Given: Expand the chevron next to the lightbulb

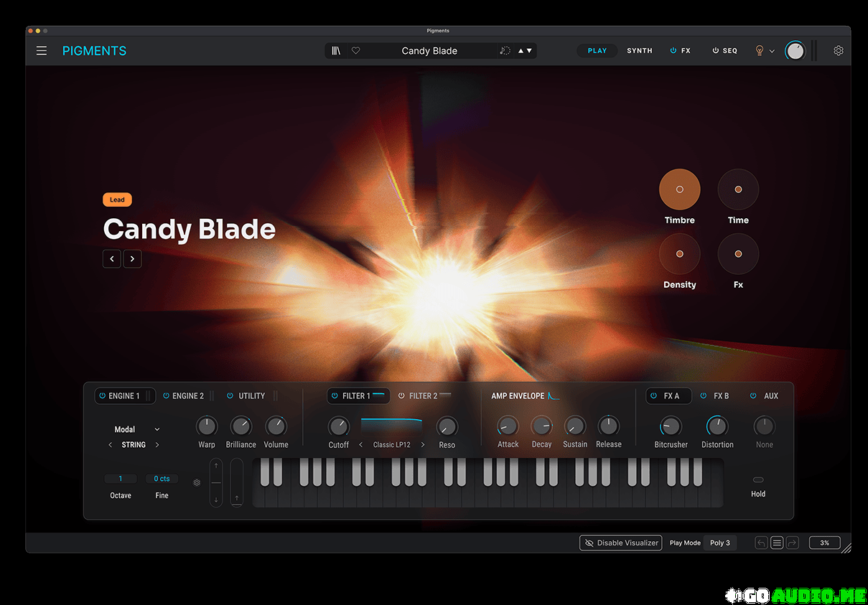Looking at the screenshot, I should pyautogui.click(x=772, y=52).
